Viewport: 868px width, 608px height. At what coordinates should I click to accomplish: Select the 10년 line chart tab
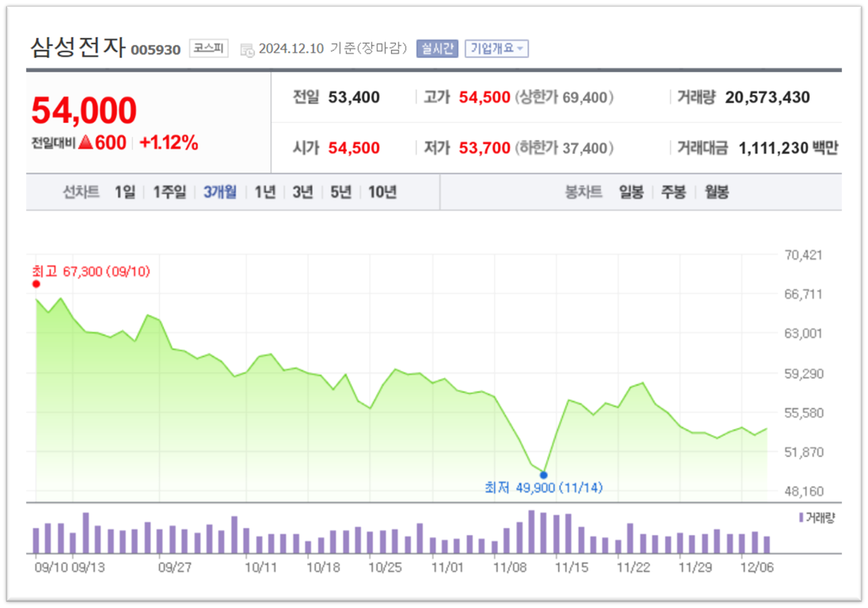(x=383, y=192)
